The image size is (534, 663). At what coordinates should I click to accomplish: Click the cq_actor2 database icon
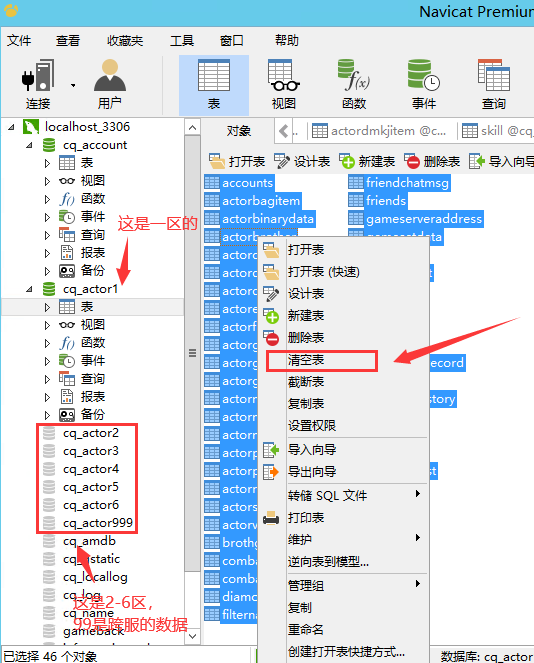49,433
